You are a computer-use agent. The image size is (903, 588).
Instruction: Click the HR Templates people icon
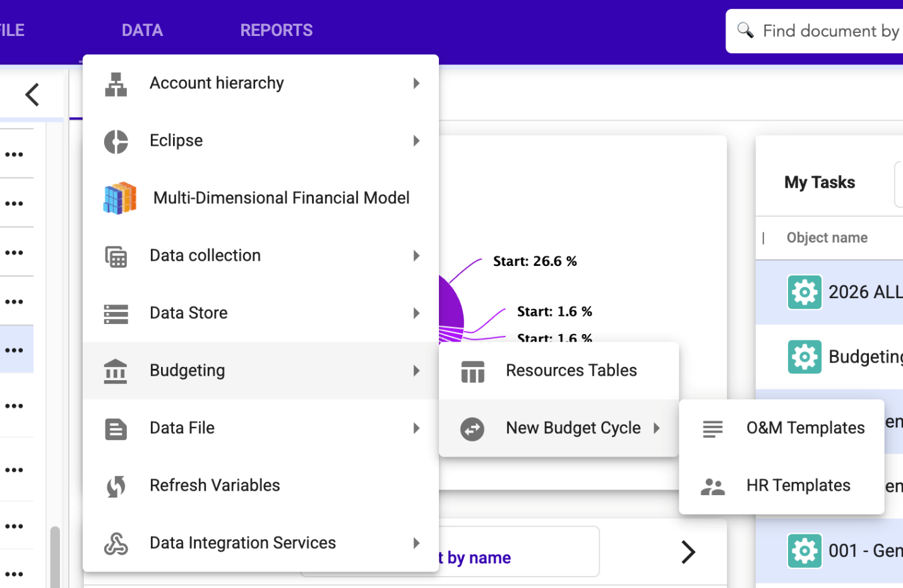pyautogui.click(x=713, y=486)
